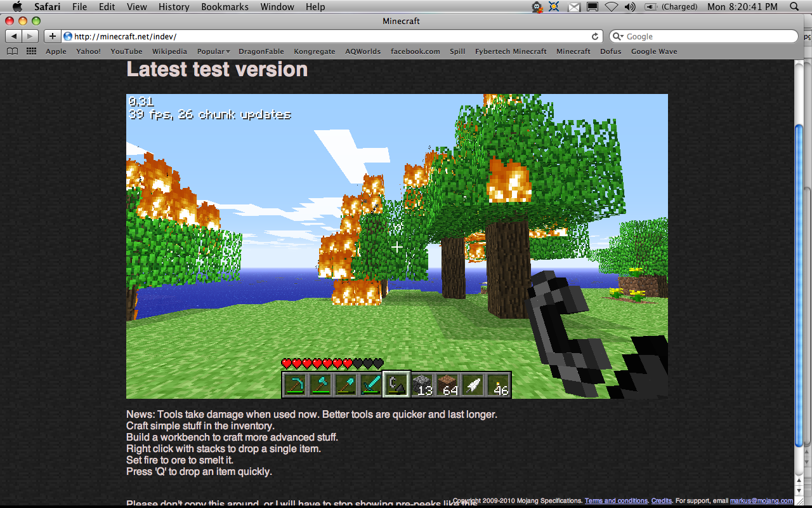Select the feather hotbar slot
The image size is (812, 508).
473,384
